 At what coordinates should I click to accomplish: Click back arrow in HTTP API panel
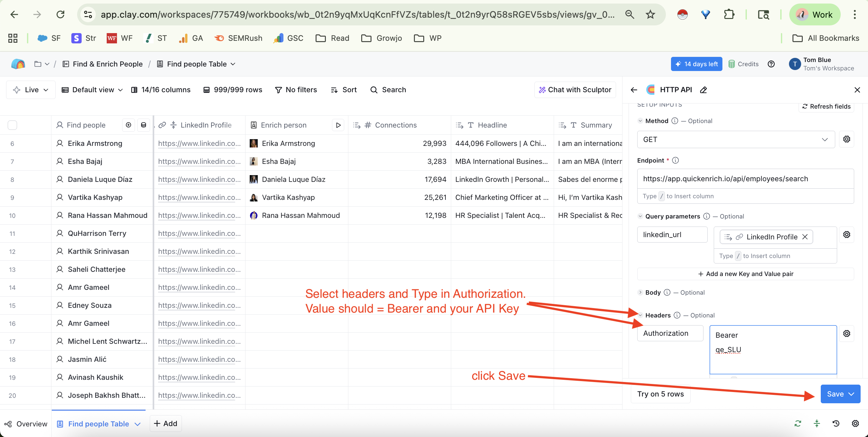634,90
